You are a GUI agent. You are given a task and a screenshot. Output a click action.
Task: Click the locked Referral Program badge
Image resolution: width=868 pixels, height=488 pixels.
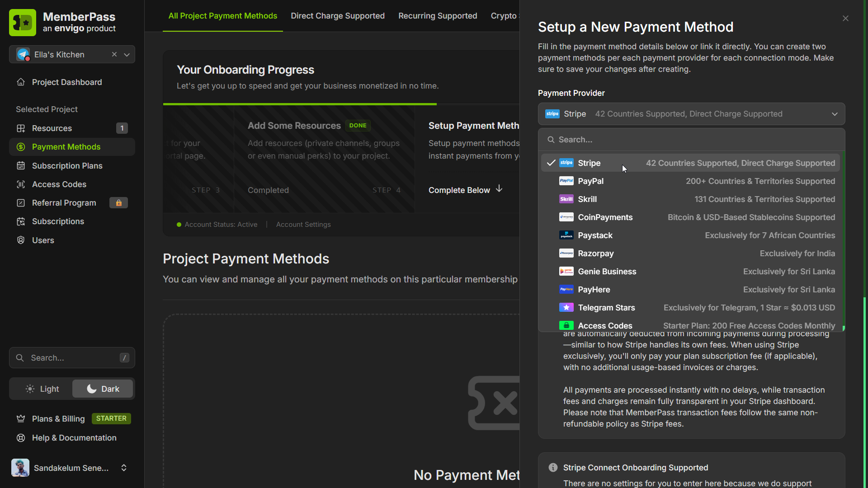point(118,202)
